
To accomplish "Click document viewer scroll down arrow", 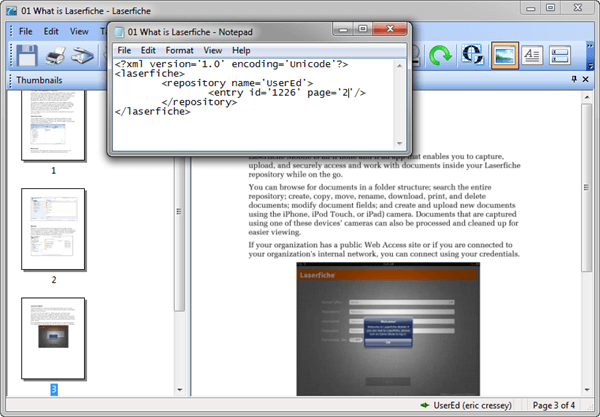I will 587,390.
